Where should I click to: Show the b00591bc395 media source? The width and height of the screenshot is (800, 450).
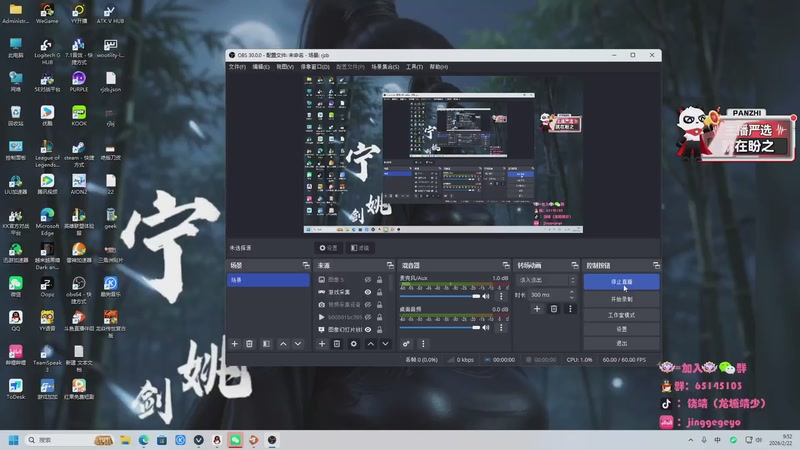coord(368,317)
